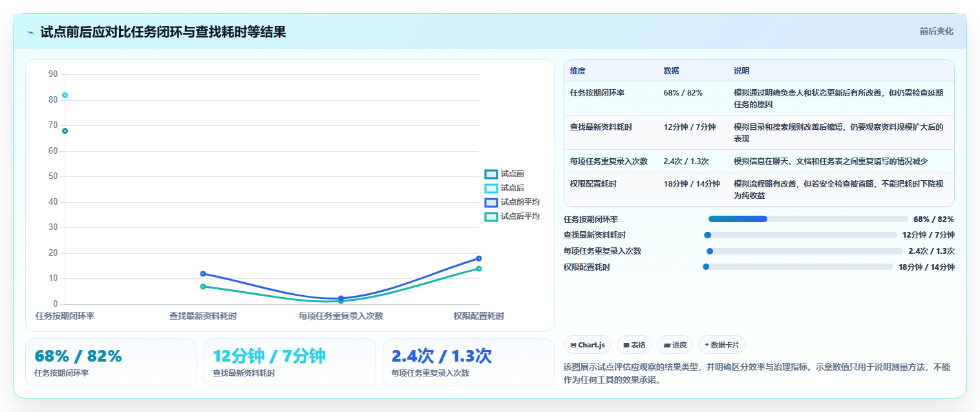This screenshot has width=980, height=412.
Task: Click the 12分钟 / 7分钟 data card
Action: [290, 362]
